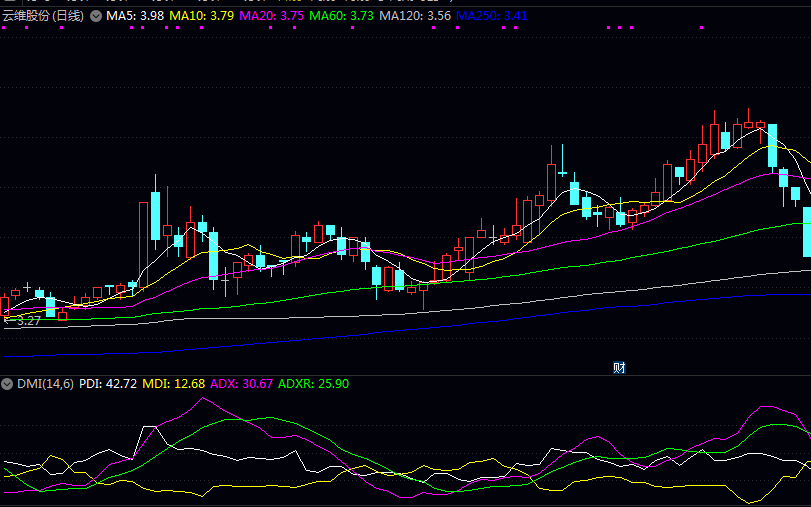Click the magenta ADX label
This screenshot has width=811, height=507.
point(241,384)
